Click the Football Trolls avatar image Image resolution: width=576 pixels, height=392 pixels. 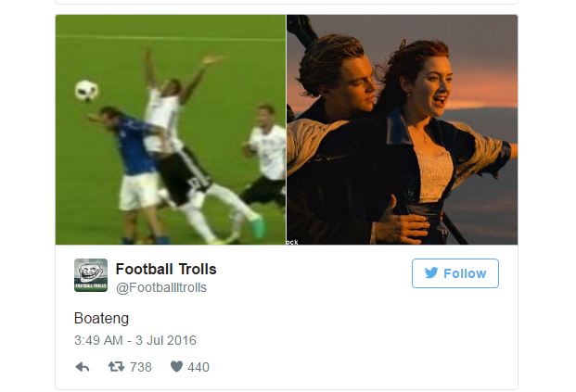point(91,276)
